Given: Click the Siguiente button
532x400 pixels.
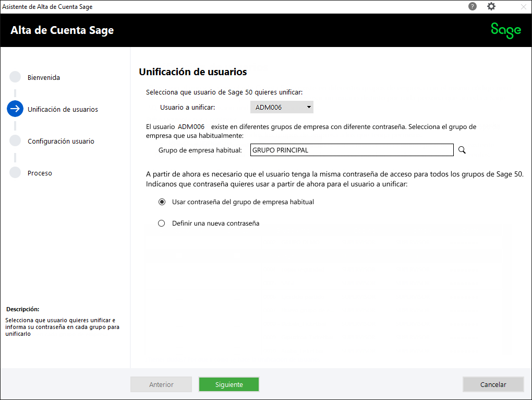Looking at the screenshot, I should point(229,384).
